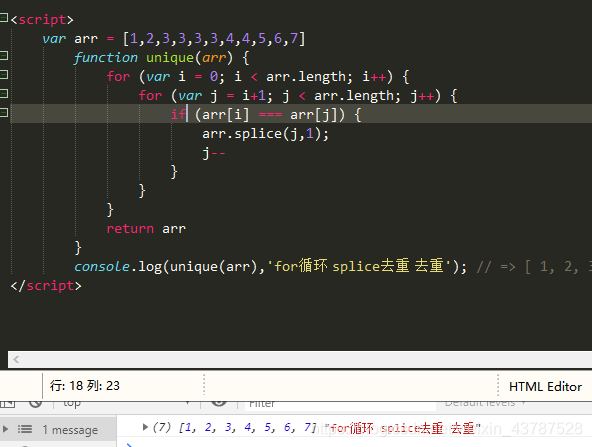Click the array literal '[1,2,3,3,3,3,4,4,5,6,7]'

coord(214,39)
